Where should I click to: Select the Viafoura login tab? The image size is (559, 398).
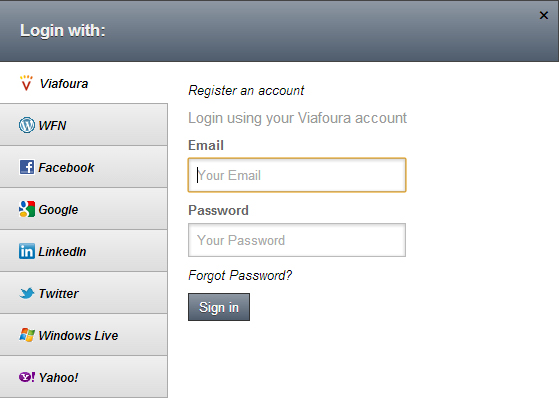pos(83,83)
